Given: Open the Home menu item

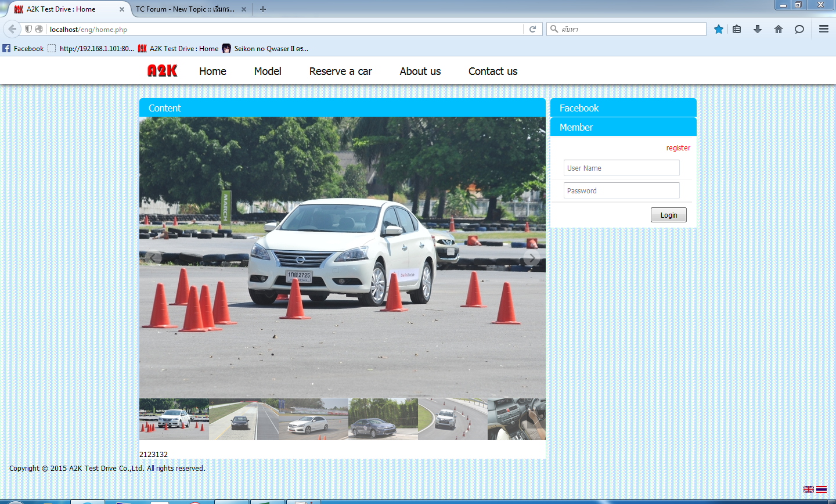Looking at the screenshot, I should tap(212, 71).
